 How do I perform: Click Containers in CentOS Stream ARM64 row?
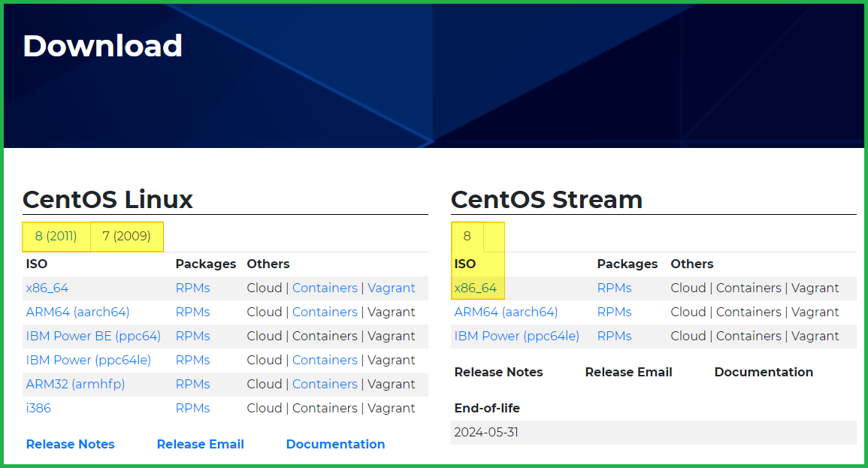pos(749,312)
